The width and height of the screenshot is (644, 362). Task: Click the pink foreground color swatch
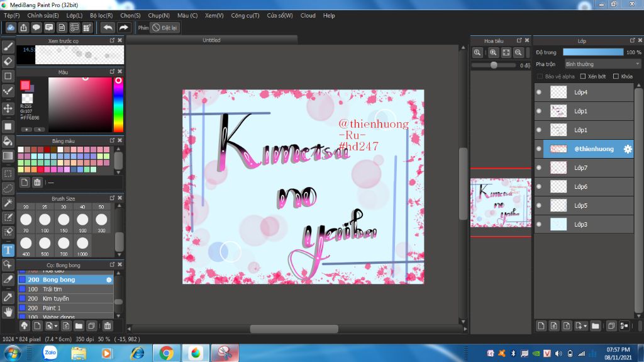click(x=25, y=85)
